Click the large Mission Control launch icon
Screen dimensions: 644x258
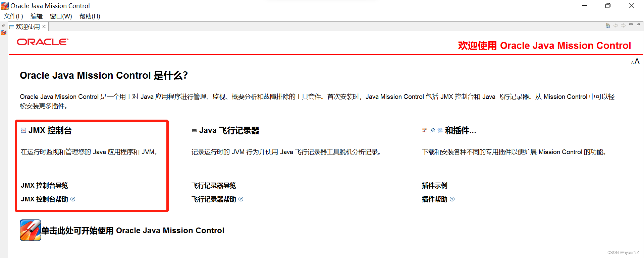(x=31, y=230)
